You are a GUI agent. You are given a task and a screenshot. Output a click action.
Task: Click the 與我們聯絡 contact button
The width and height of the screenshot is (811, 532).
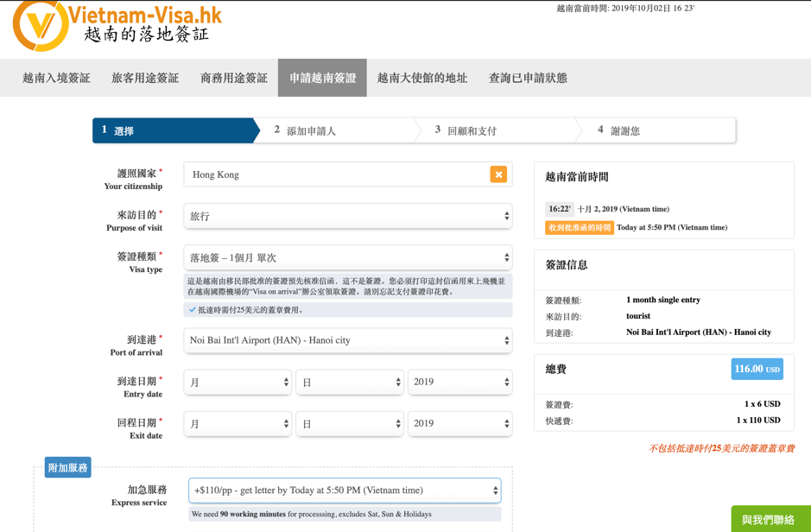(770, 519)
